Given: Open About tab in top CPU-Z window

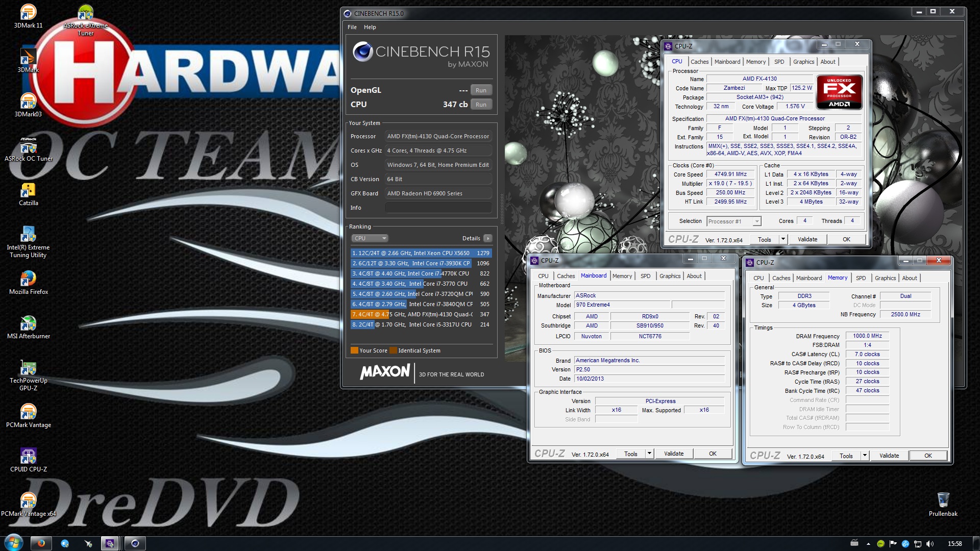Looking at the screenshot, I should pyautogui.click(x=828, y=62).
